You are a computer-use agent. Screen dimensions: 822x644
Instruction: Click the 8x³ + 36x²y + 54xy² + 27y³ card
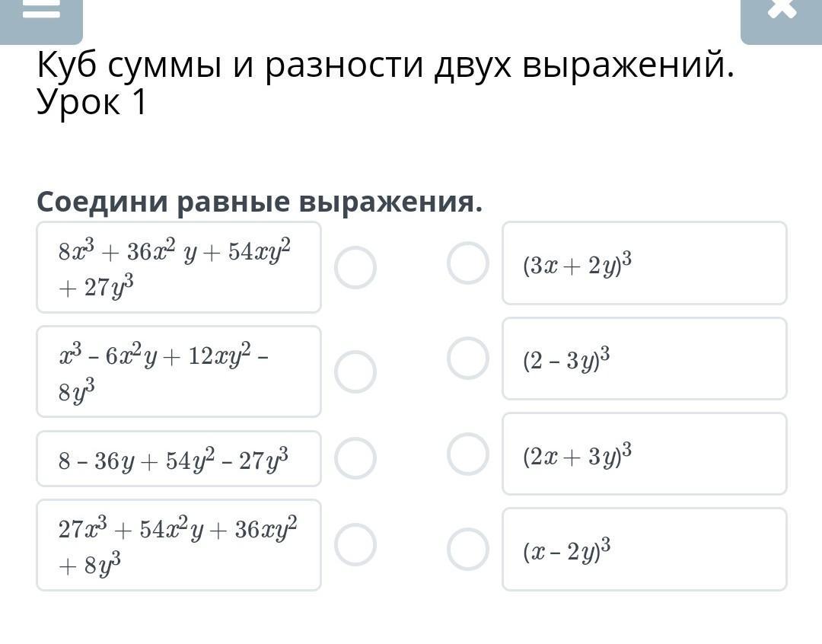179,267
